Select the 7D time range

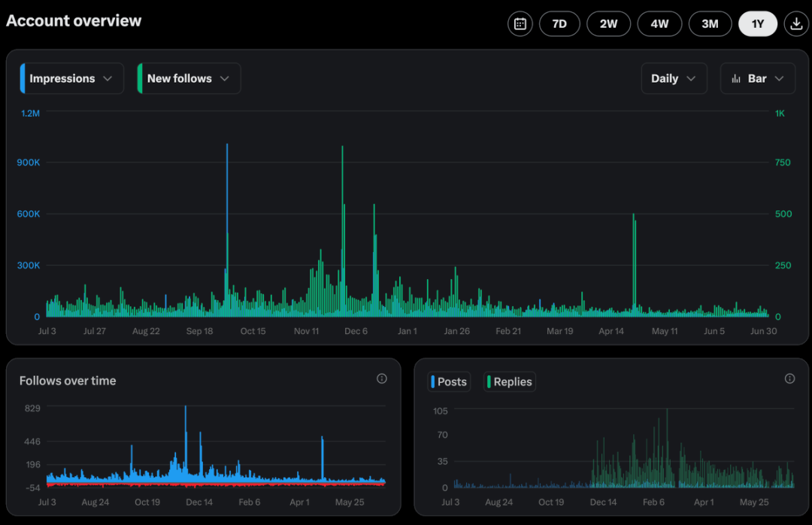(559, 23)
